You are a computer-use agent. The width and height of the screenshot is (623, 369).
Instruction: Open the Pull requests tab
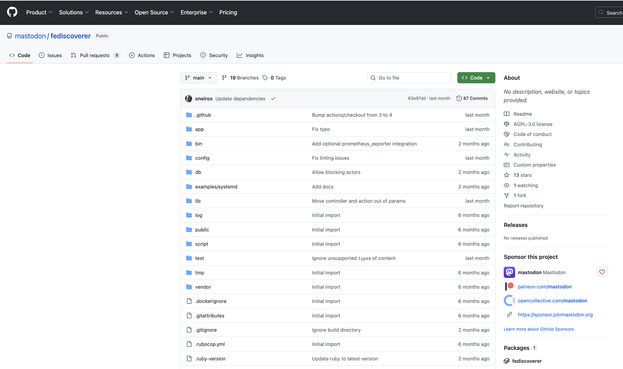[x=95, y=55]
